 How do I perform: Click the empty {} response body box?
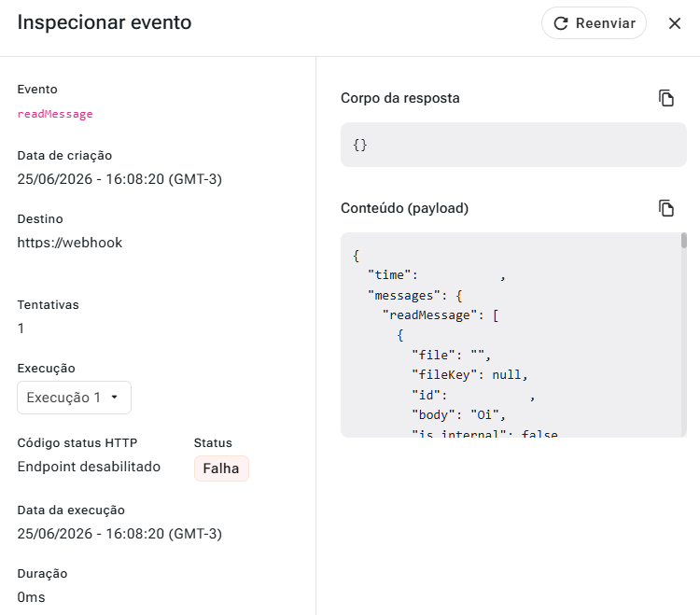513,145
